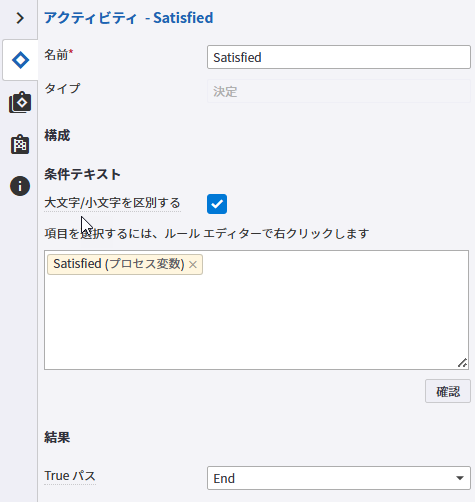This screenshot has height=502, width=475.
Task: Open the True パス dropdown showing End
Action: coord(339,478)
